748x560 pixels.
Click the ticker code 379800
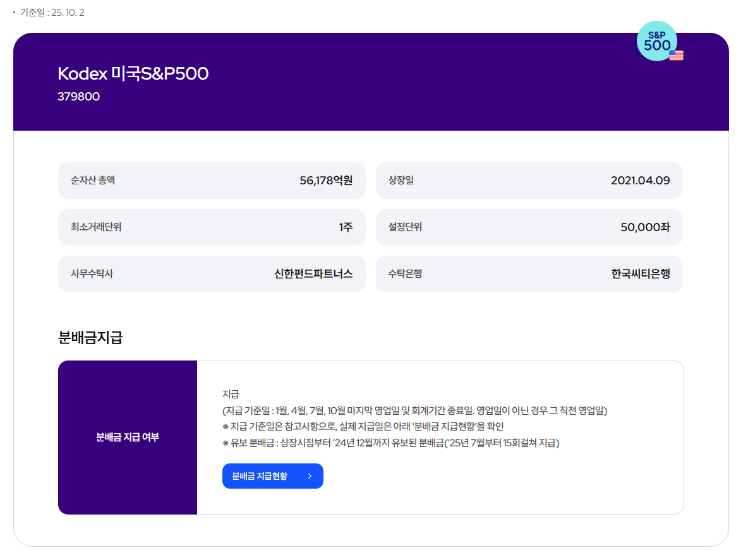(79, 96)
